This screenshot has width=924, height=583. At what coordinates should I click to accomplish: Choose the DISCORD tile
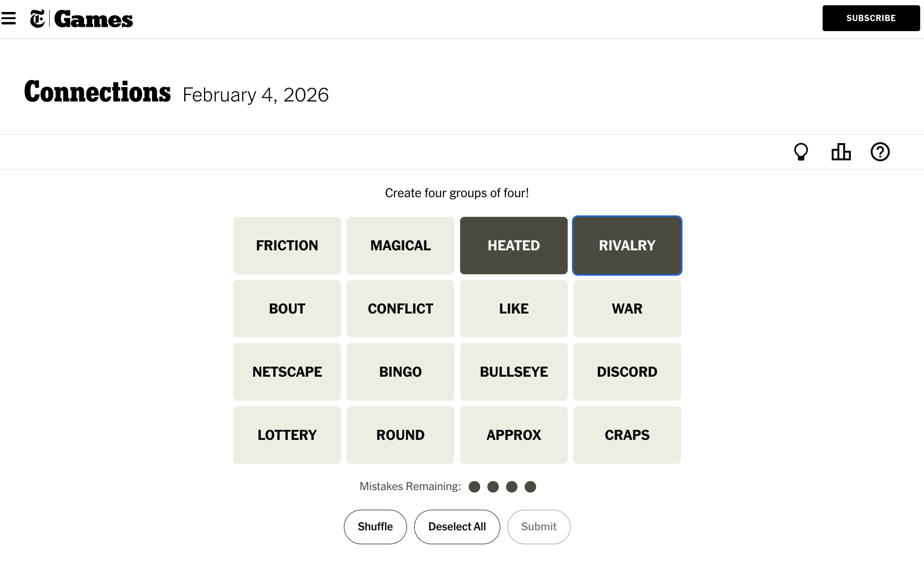(x=627, y=372)
